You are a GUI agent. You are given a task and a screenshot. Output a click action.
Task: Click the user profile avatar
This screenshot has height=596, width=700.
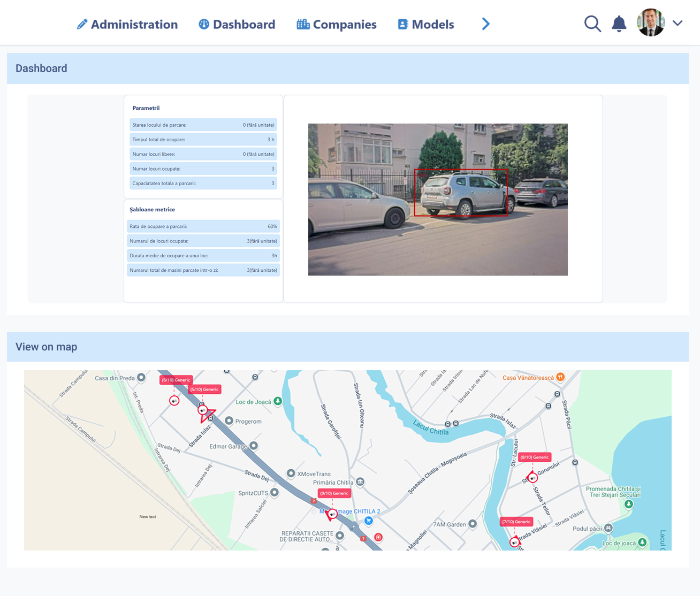(651, 22)
